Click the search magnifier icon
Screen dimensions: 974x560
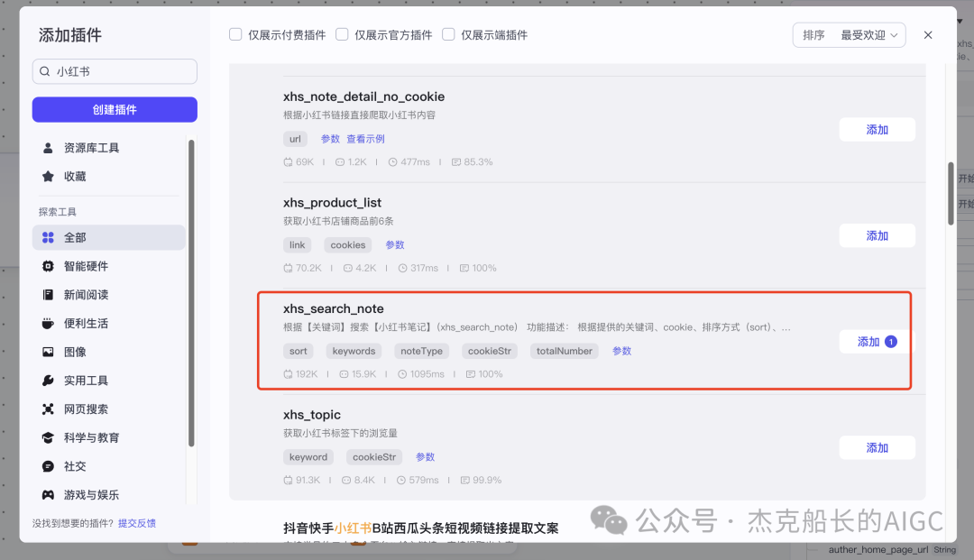45,71
